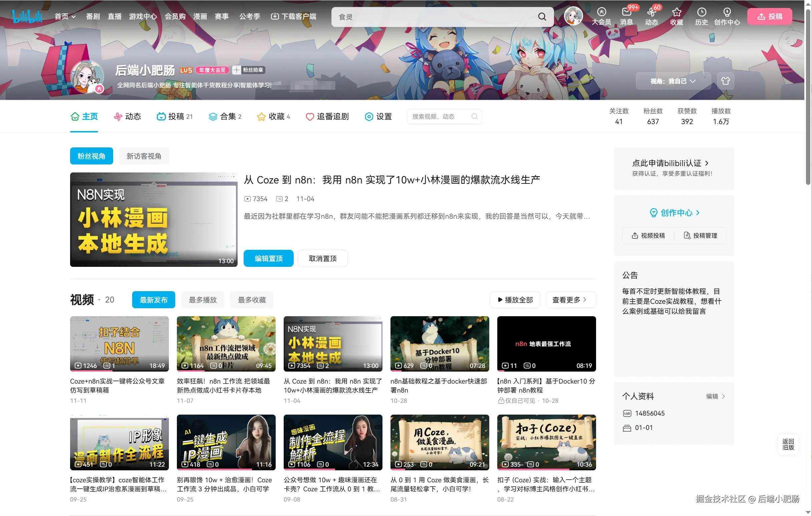This screenshot has height=516, width=812.
Task: Expand the 视角: 我自己 dropdown
Action: (673, 81)
